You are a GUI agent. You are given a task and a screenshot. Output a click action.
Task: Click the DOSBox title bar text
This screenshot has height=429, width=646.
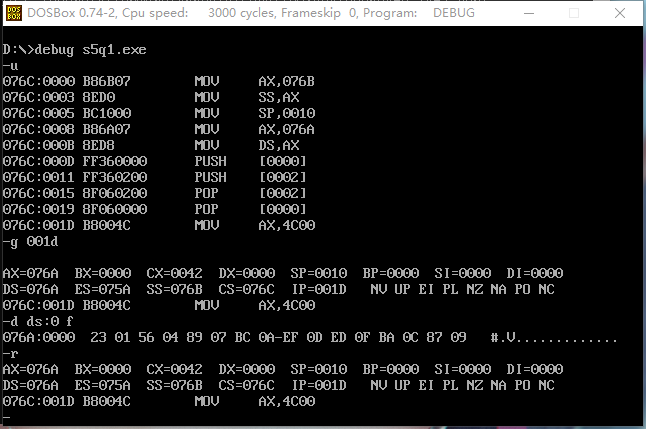point(251,13)
